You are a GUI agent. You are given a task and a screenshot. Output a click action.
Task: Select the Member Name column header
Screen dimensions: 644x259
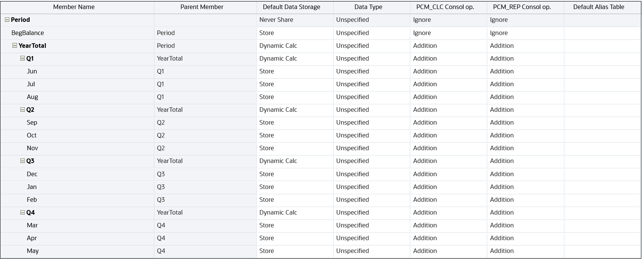[x=74, y=7]
